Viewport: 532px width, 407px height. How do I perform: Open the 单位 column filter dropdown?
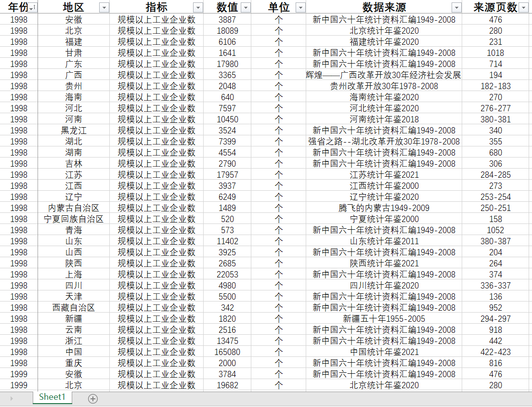pos(300,8)
